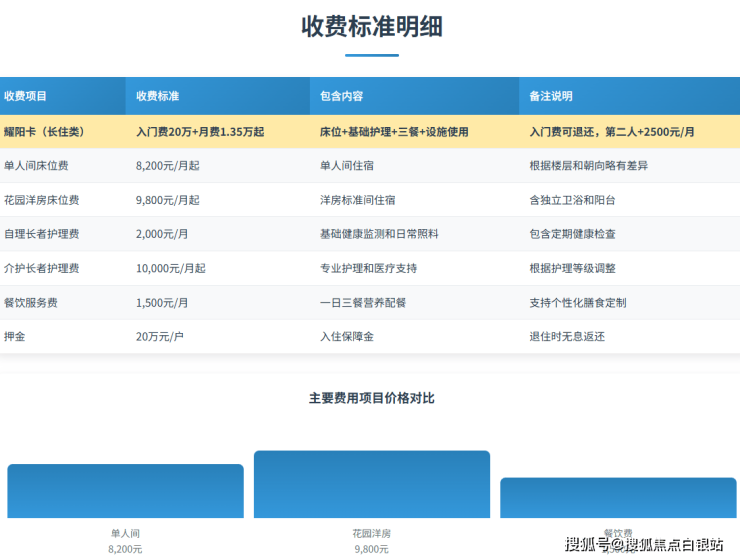740x560 pixels.
Task: Click the 耀阳卡（长住类）row label
Action: coord(43,132)
